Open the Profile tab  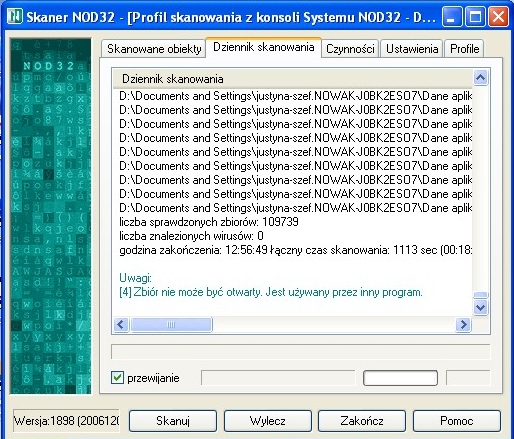click(x=465, y=49)
